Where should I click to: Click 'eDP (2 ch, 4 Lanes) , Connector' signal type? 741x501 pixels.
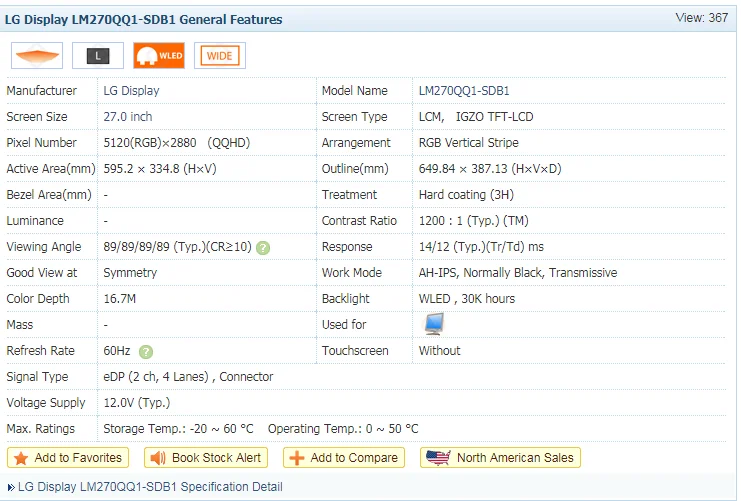(x=188, y=377)
